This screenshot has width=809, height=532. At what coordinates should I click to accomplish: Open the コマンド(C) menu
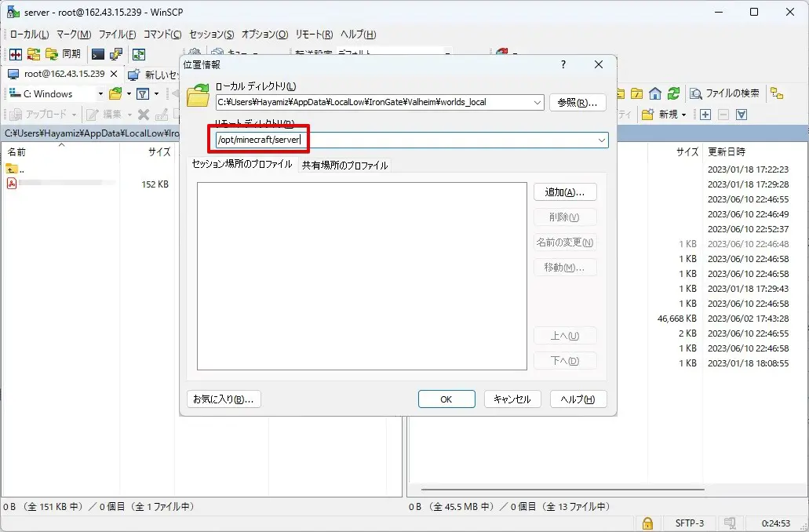[162, 35]
